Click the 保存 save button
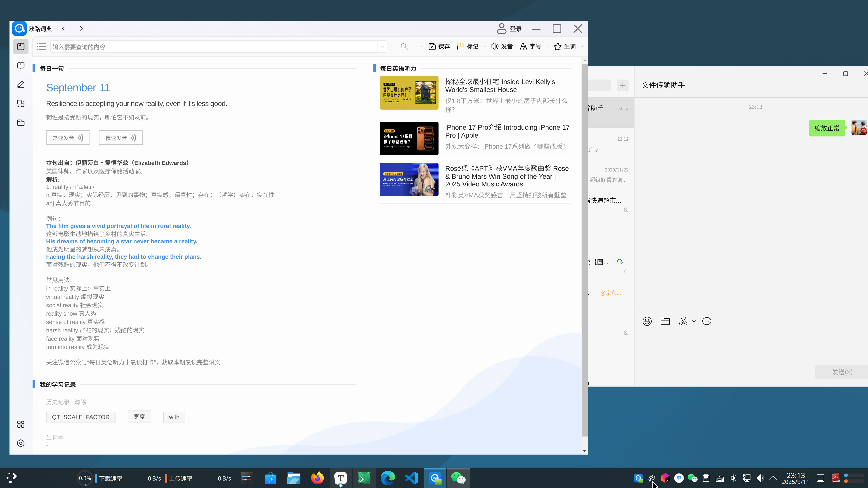This screenshot has height=488, width=868. (x=439, y=47)
